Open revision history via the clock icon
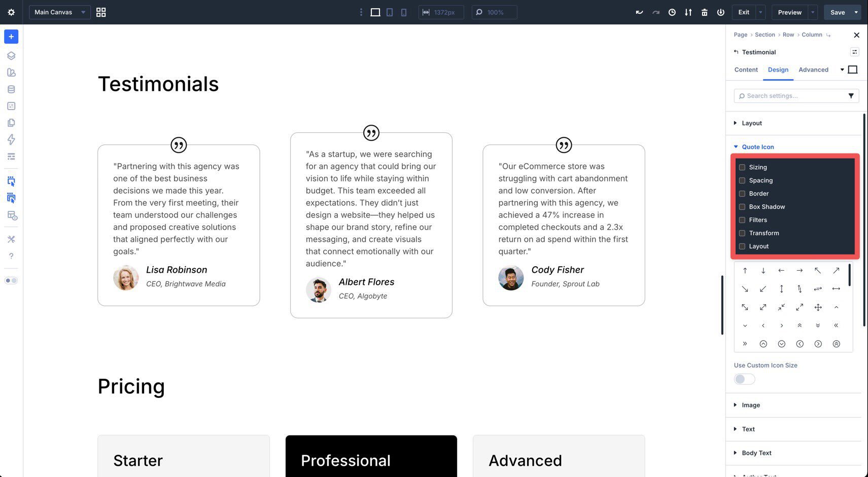 click(x=672, y=12)
